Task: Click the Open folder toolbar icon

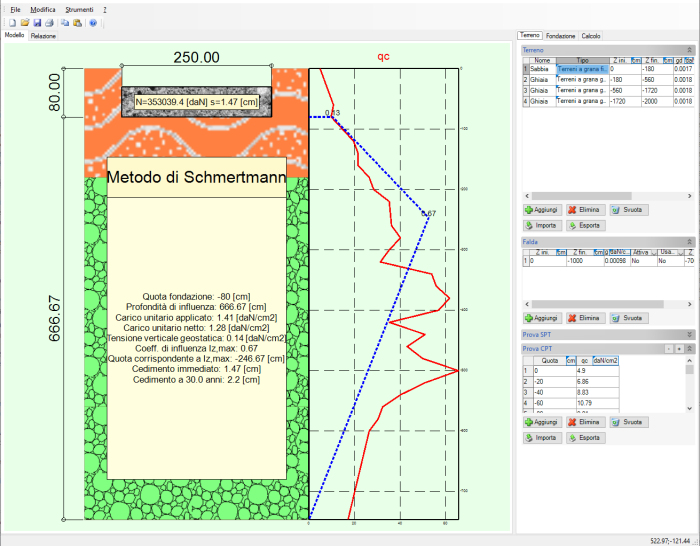Action: [x=25, y=22]
